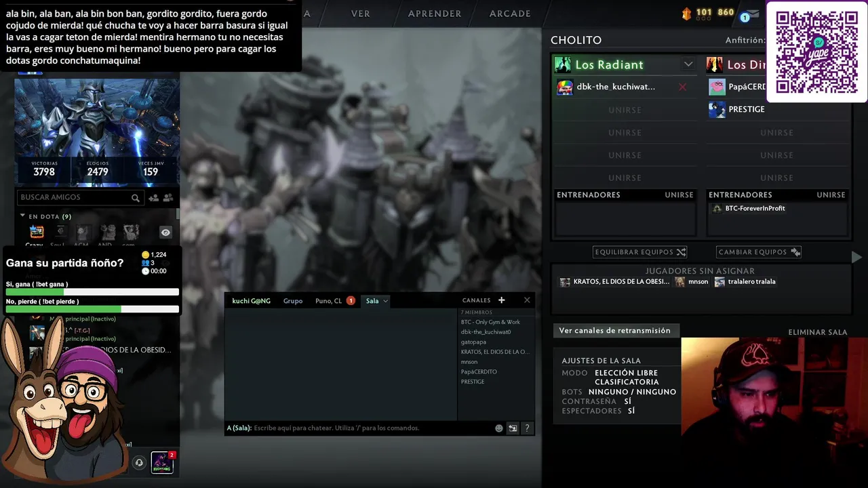Open chat help question mark
The width and height of the screenshot is (868, 488).
point(527,428)
